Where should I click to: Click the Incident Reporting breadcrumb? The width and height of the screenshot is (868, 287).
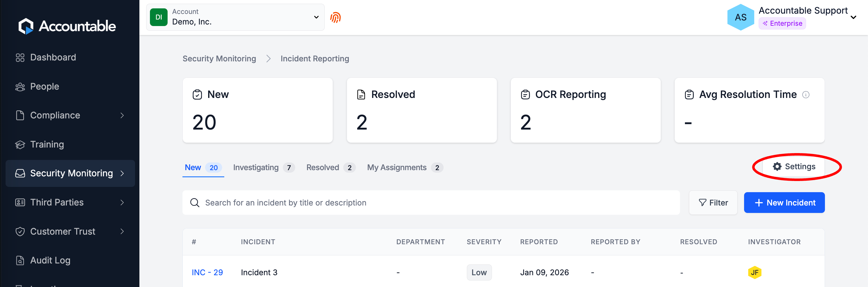tap(315, 59)
